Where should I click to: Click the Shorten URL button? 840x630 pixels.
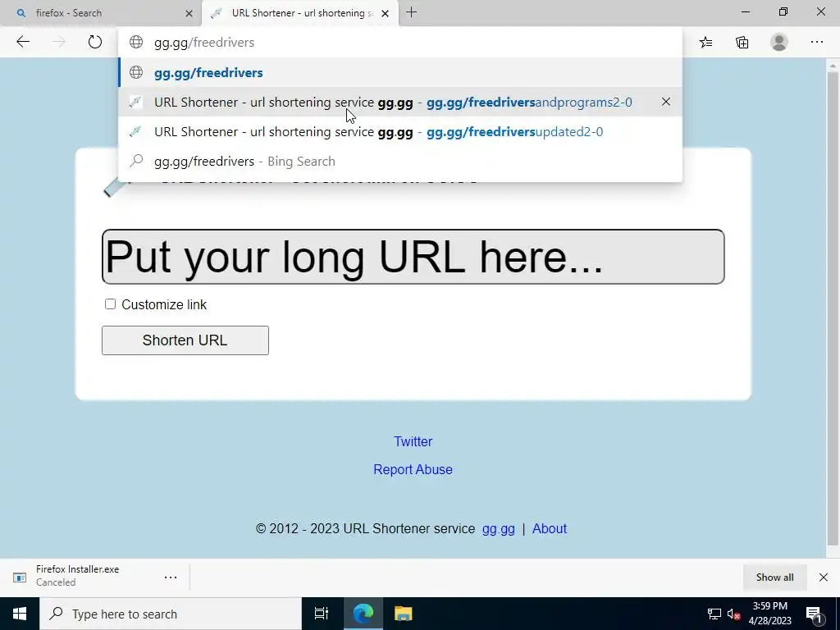tap(185, 340)
